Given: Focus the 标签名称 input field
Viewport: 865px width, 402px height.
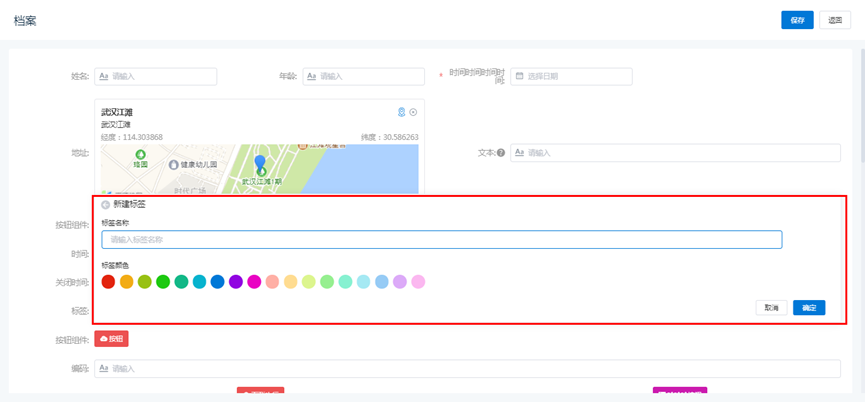Looking at the screenshot, I should point(441,240).
